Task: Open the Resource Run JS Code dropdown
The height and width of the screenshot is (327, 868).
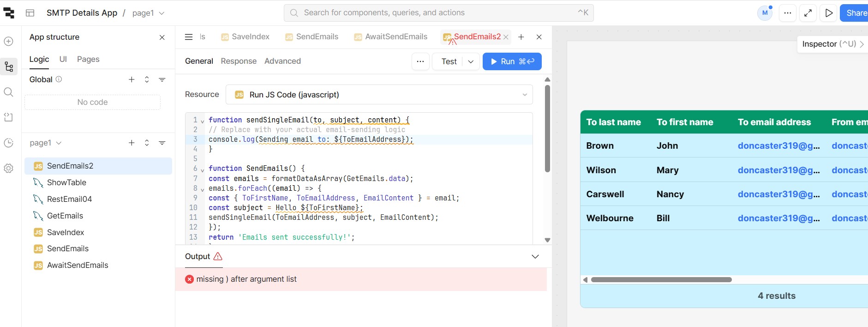Action: tap(379, 95)
